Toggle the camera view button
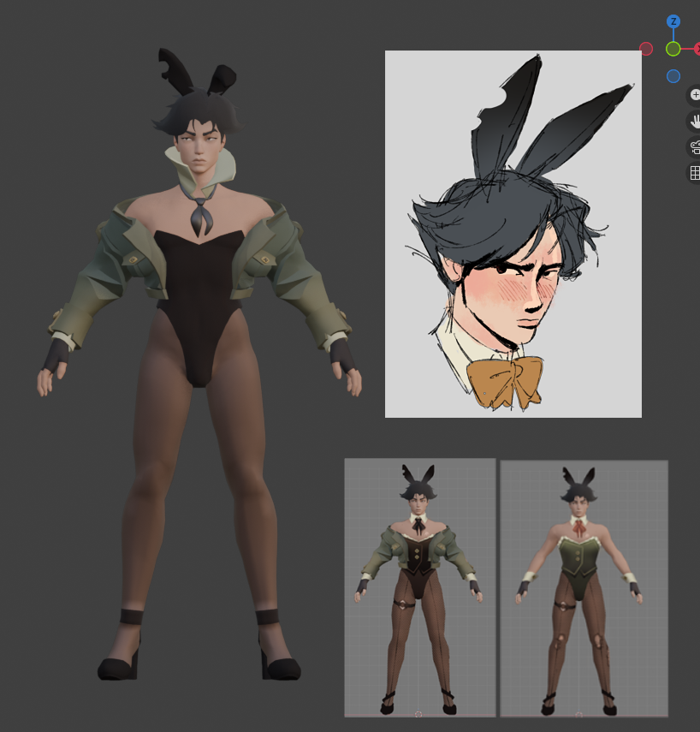Screen dimensions: 700x732 point(694,147)
